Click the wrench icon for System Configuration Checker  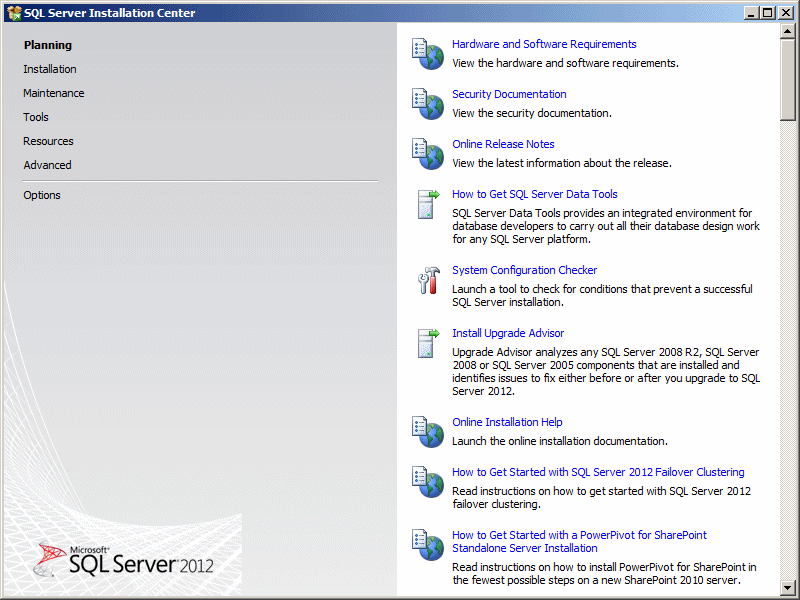[x=429, y=280]
